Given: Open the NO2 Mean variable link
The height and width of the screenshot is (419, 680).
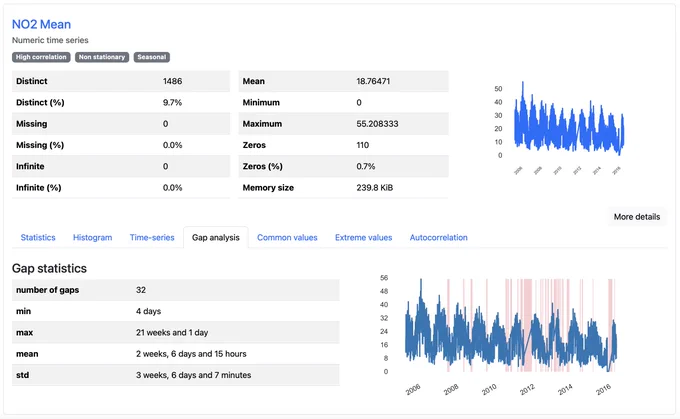Looking at the screenshot, I should click(41, 24).
